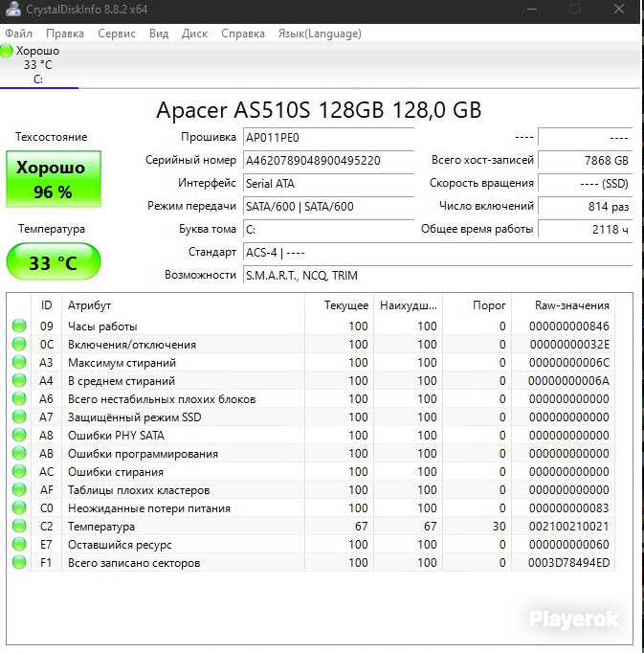
Task: Select the Ошибки программирования text
Action: (143, 454)
